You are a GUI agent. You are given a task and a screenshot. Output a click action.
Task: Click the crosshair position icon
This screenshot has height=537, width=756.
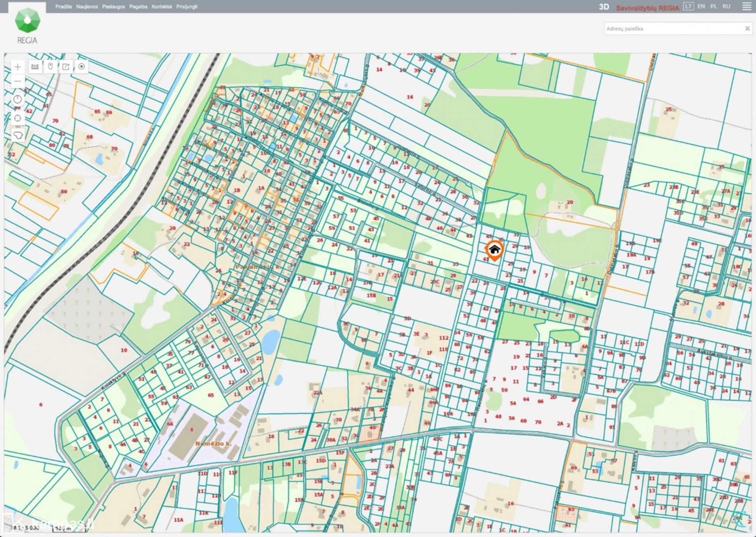pos(18,118)
